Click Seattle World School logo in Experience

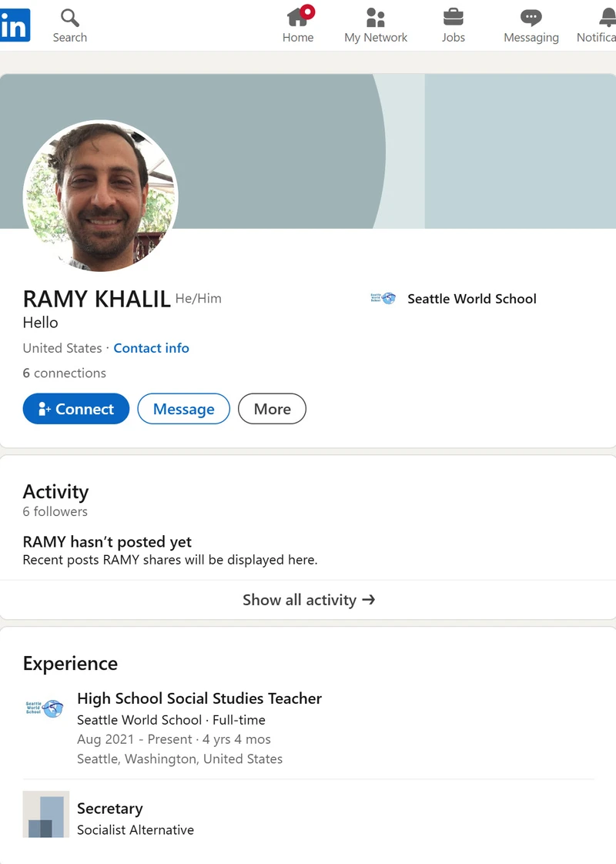coord(45,708)
